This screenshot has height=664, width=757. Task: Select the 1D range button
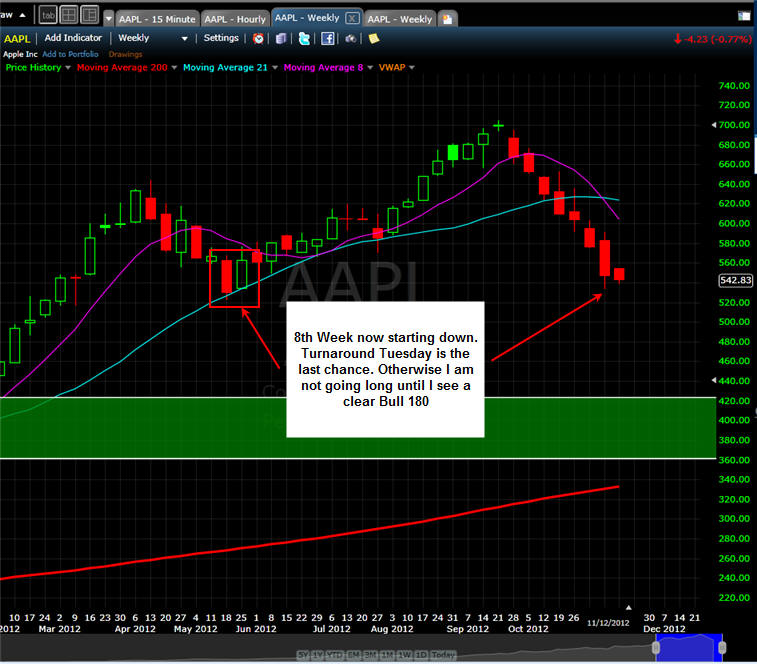tap(421, 655)
